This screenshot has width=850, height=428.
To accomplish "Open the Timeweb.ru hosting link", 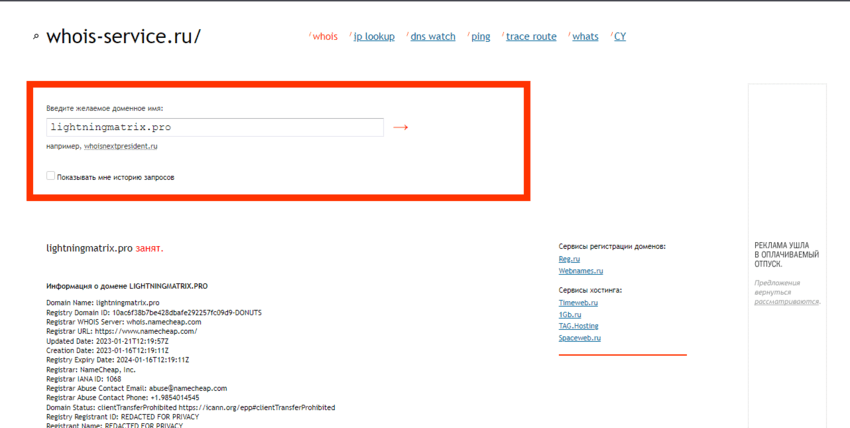I will [578, 302].
